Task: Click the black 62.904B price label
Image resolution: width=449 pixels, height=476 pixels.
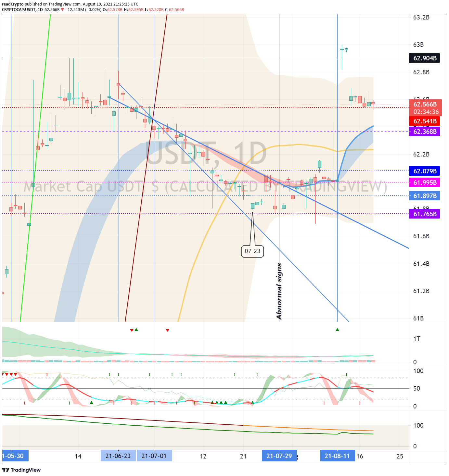Action: [x=424, y=58]
